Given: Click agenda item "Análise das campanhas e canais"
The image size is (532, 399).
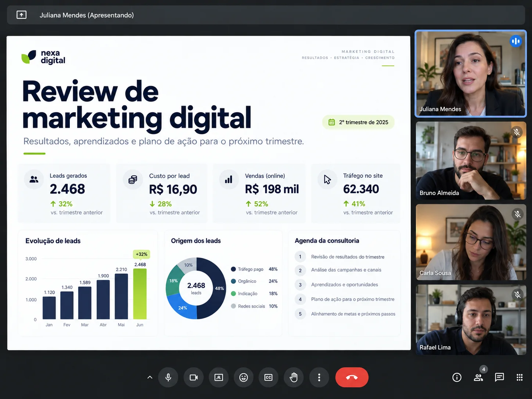Looking at the screenshot, I should (346, 270).
